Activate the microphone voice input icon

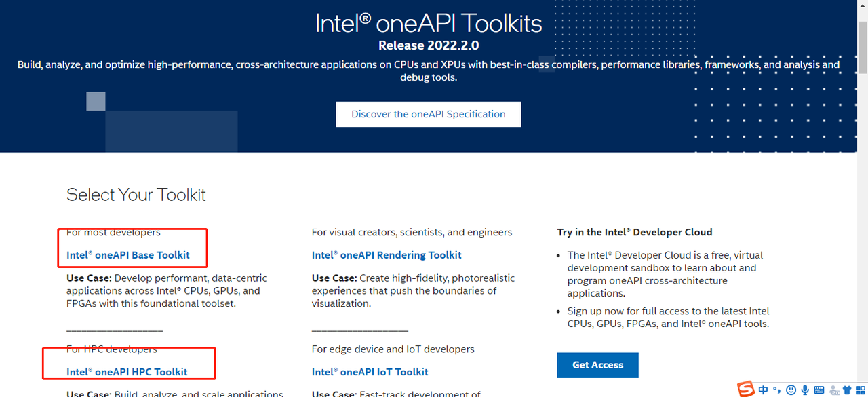point(805,390)
